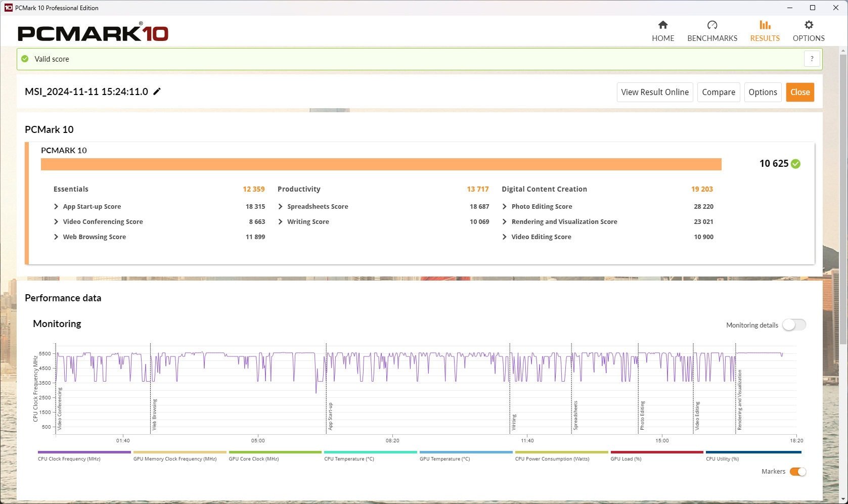The image size is (848, 504).
Task: Expand Video Conferencing Score
Action: 56,221
